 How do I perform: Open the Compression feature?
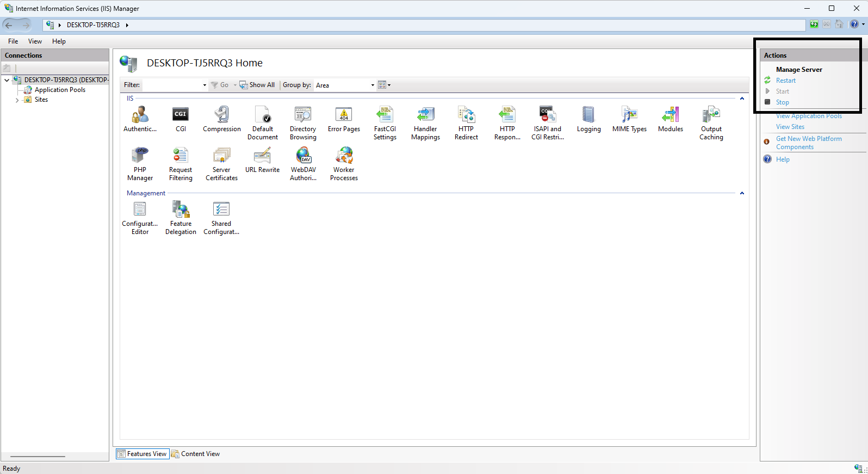tap(221, 119)
